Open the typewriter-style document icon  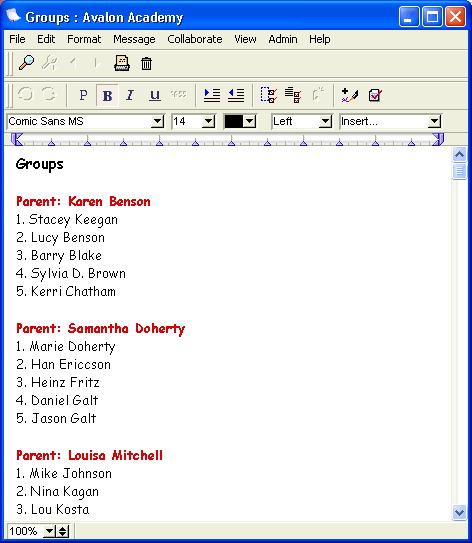click(x=122, y=63)
